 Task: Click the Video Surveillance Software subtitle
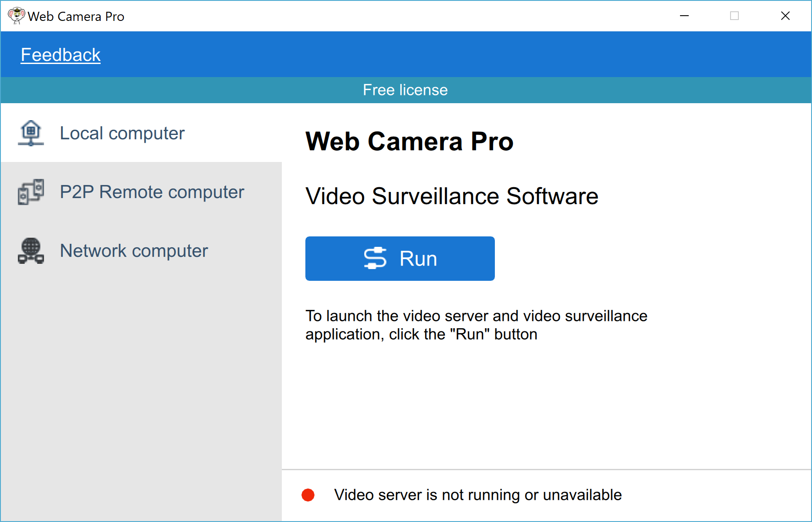[x=452, y=196]
